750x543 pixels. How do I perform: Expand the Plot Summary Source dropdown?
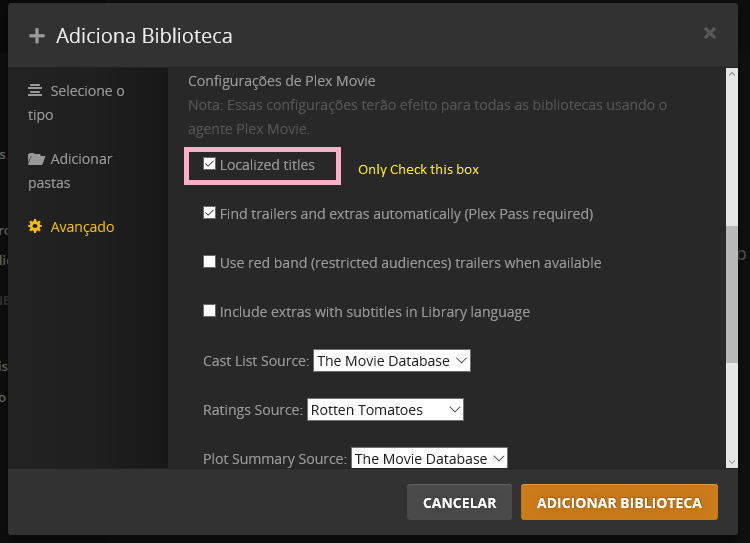coord(429,458)
